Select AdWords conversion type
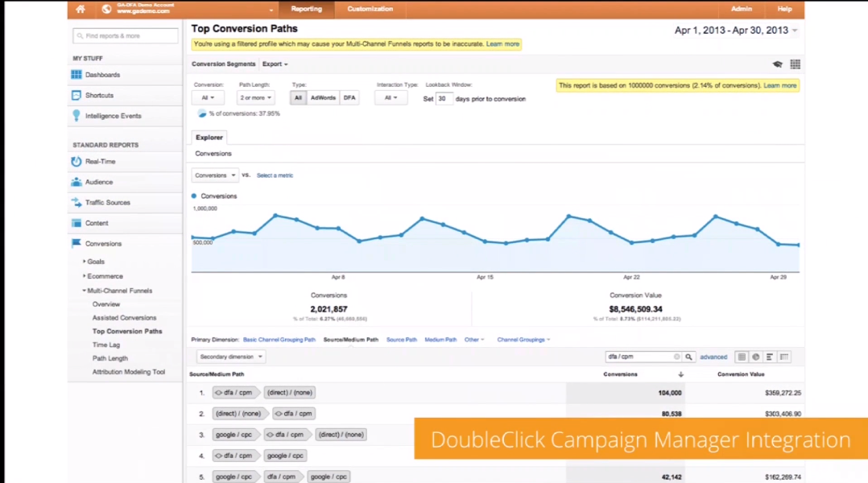The width and height of the screenshot is (868, 483). point(323,97)
